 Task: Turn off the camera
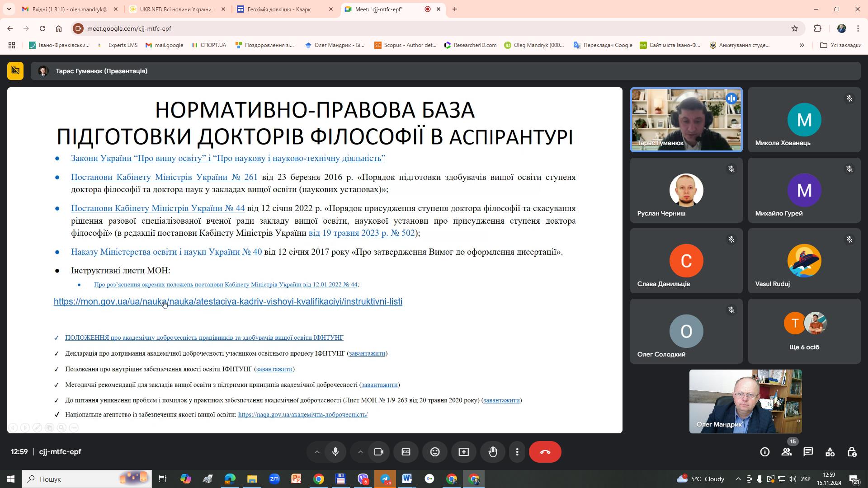click(379, 451)
